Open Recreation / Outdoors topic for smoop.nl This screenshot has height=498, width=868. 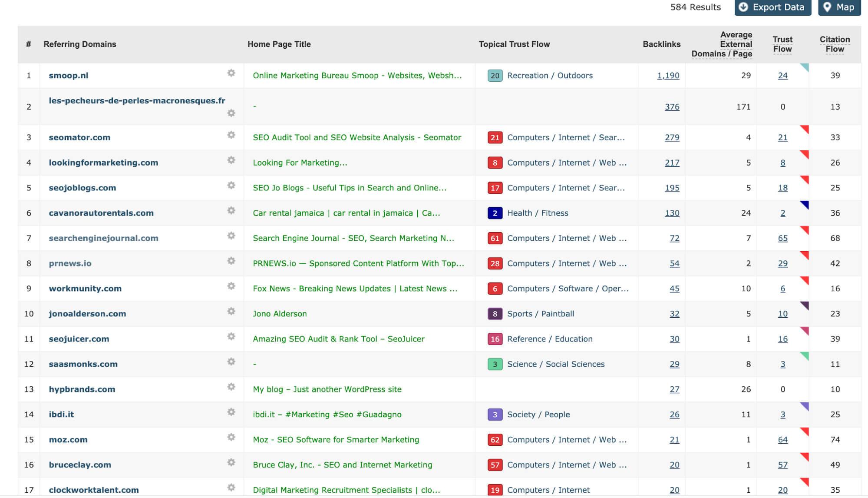tap(550, 76)
